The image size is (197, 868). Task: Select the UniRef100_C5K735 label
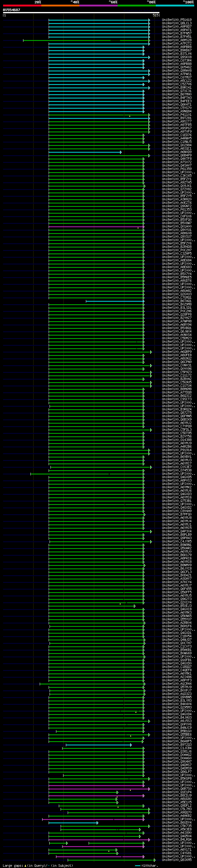pos(177,826)
